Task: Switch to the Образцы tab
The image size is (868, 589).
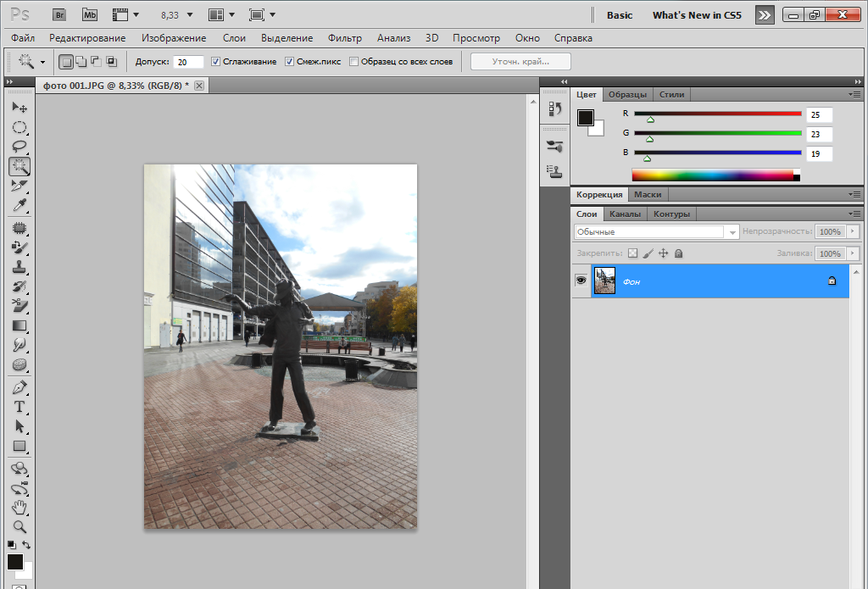Action: coord(628,95)
